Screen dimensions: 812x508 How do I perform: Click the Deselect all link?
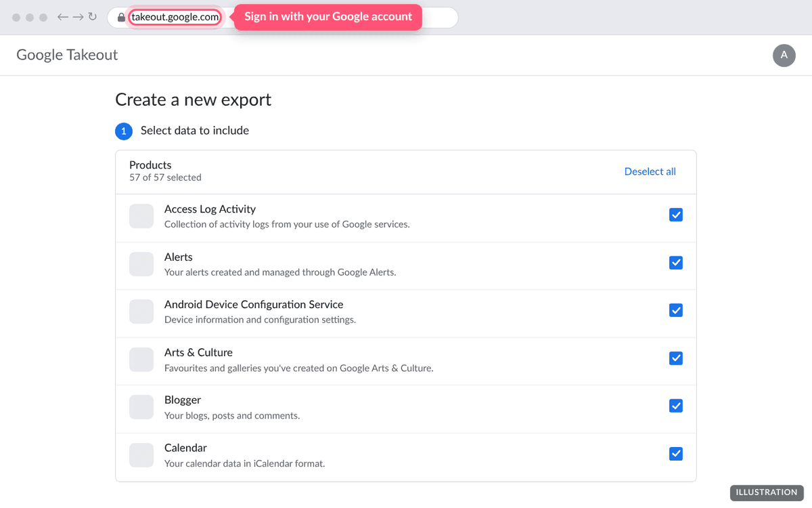tap(650, 171)
